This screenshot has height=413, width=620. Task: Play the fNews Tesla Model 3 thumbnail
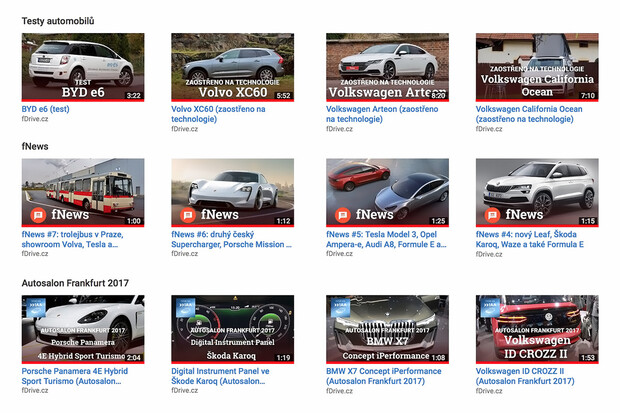click(x=388, y=193)
